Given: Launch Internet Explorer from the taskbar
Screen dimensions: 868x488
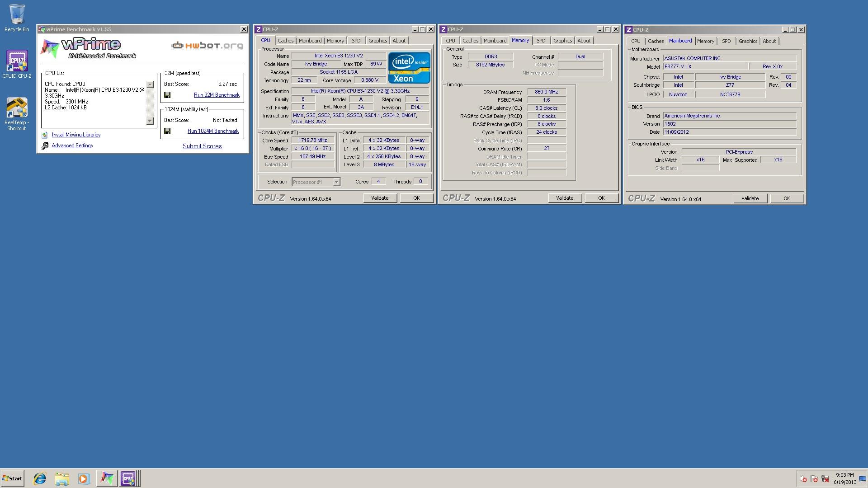Looking at the screenshot, I should (40, 478).
